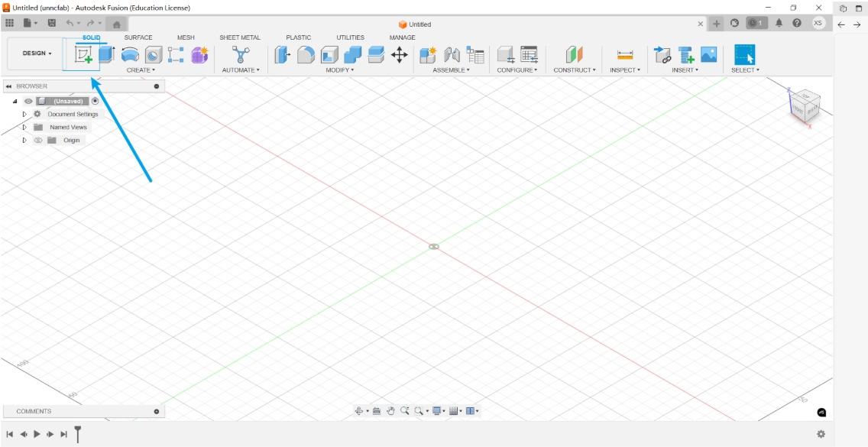Select the Revolve tool

click(130, 55)
